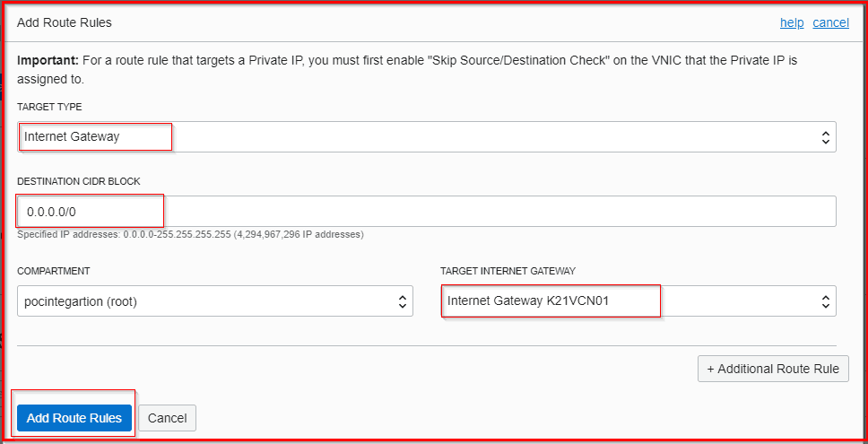Click the Add Route Rules dialog title
This screenshot has height=444, width=868.
point(65,22)
